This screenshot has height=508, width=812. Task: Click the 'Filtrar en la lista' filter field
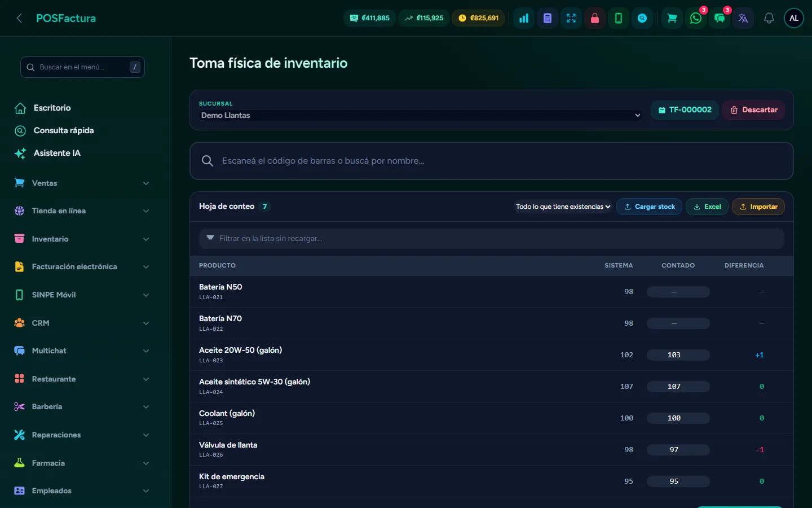[492, 238]
